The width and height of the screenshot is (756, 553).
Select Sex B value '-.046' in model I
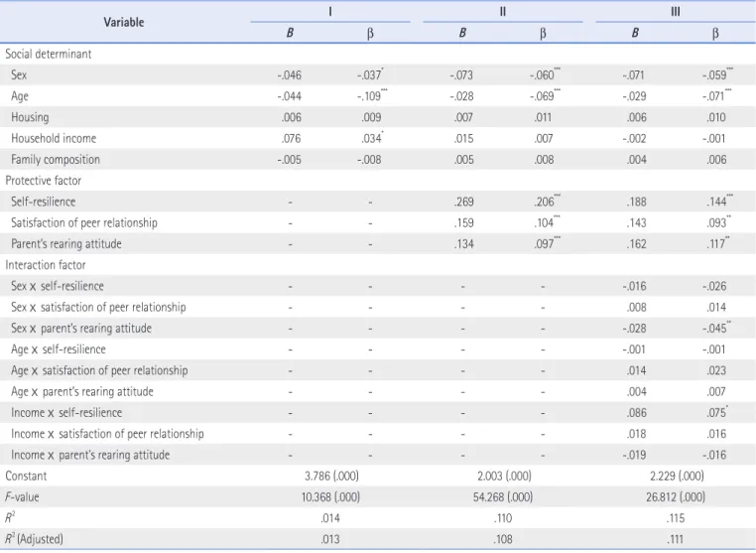click(x=290, y=75)
